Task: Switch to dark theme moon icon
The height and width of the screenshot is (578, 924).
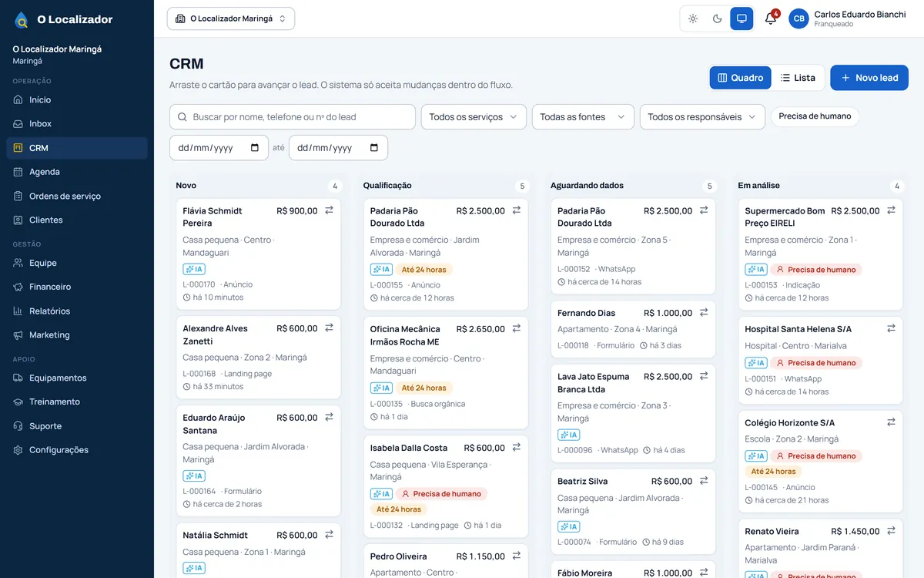Action: pos(717,18)
